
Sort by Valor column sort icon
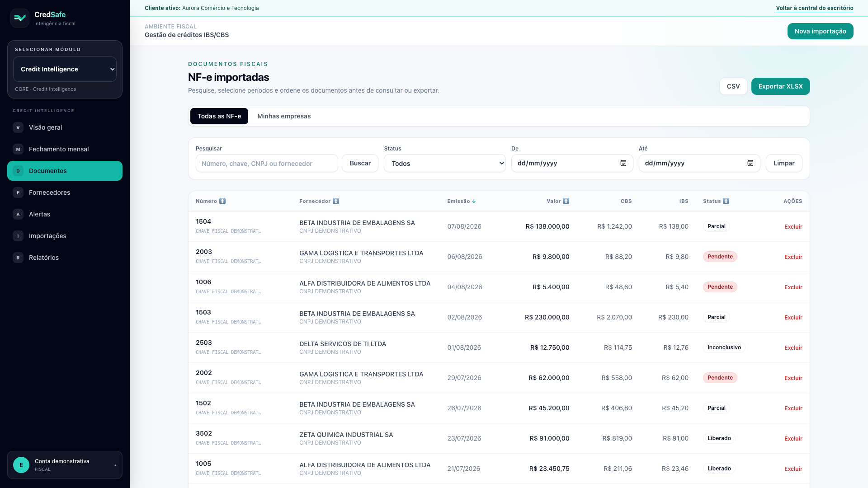pos(566,201)
